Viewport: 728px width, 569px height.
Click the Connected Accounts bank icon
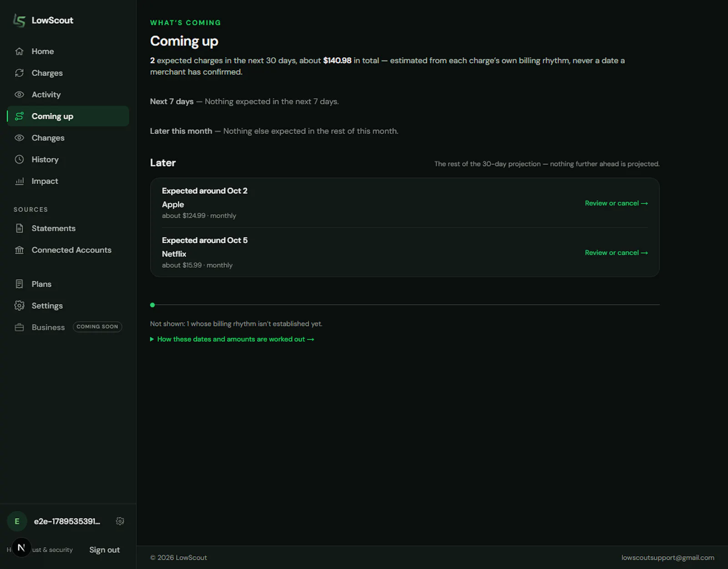point(19,250)
